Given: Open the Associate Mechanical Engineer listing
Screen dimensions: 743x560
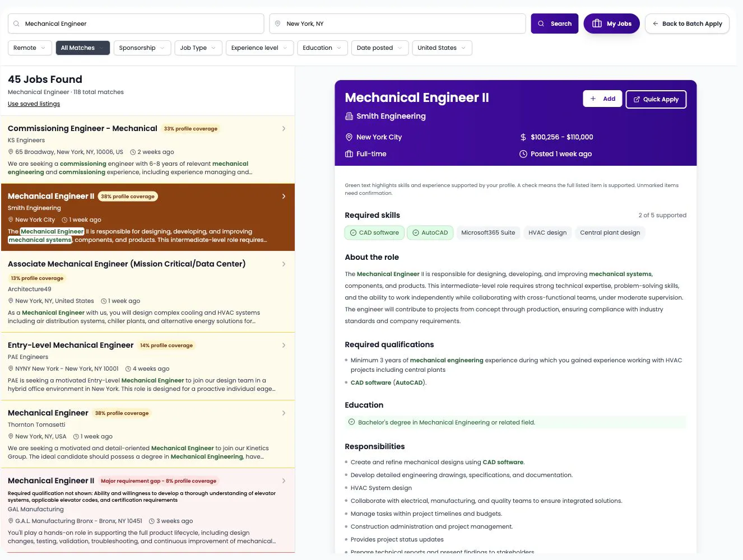Looking at the screenshot, I should (x=148, y=292).
